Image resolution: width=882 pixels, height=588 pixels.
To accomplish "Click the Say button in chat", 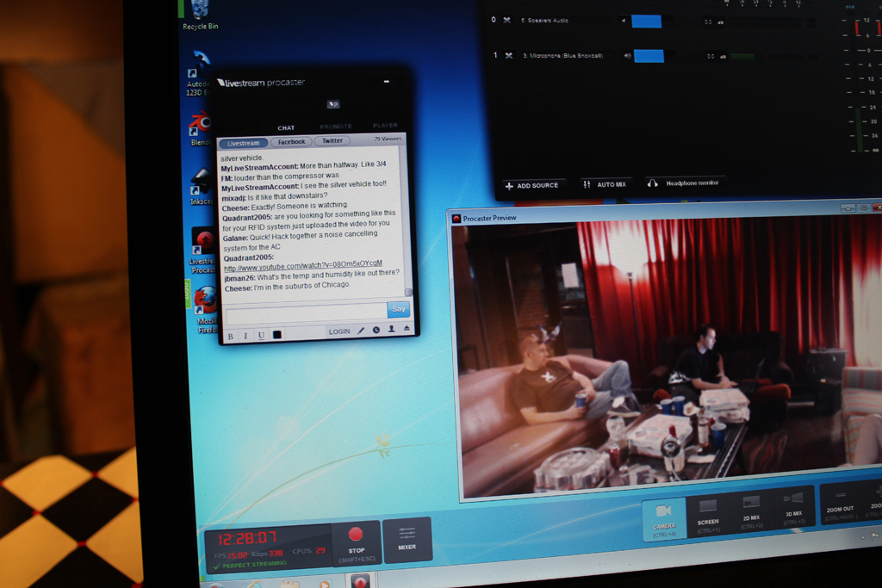I will (398, 309).
